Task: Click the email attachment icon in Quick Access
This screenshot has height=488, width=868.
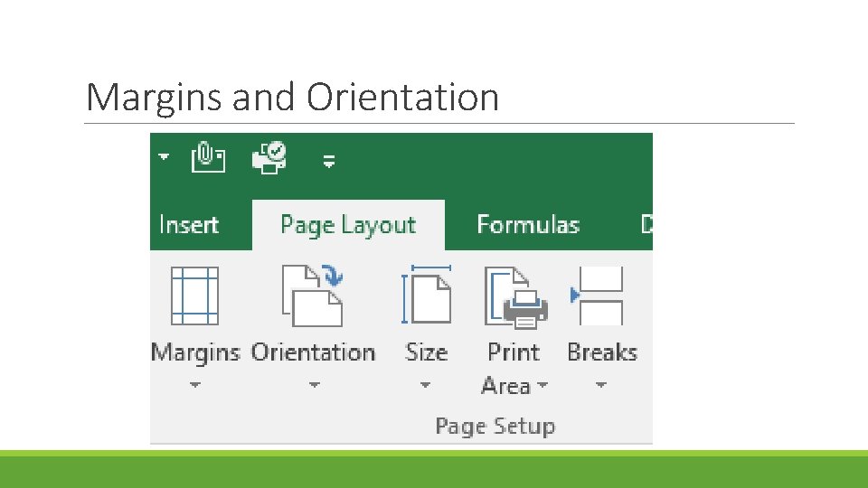Action: point(208,157)
